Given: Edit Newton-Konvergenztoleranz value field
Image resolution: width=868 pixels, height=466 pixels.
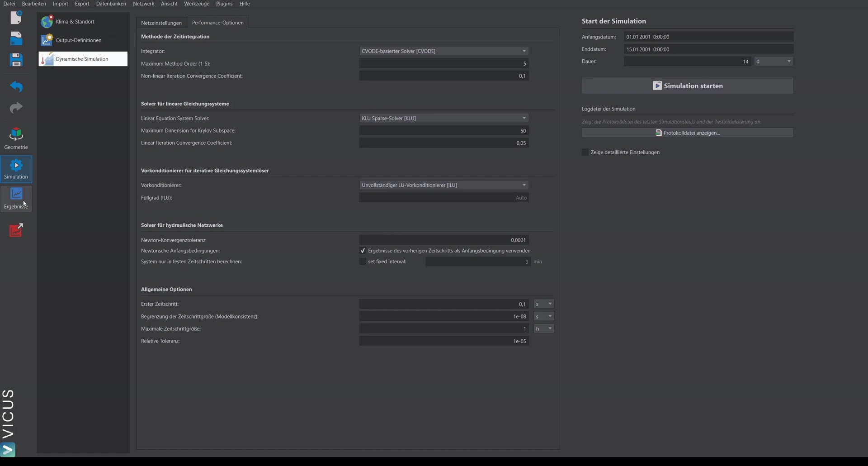Looking at the screenshot, I should coord(444,240).
